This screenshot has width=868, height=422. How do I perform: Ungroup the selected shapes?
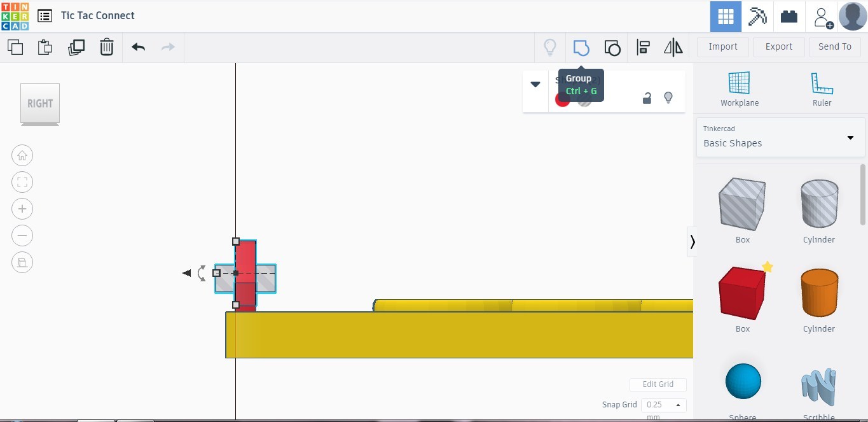coord(612,48)
